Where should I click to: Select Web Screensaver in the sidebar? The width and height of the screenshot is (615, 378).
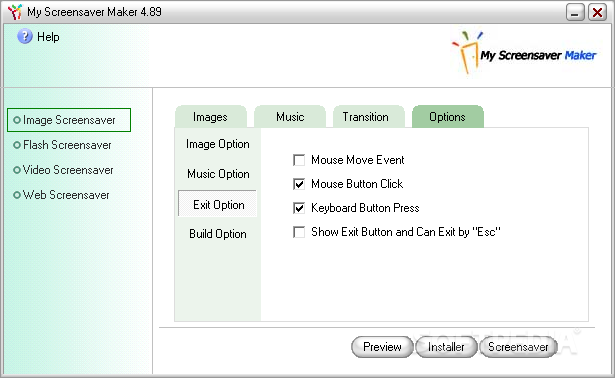(62, 195)
